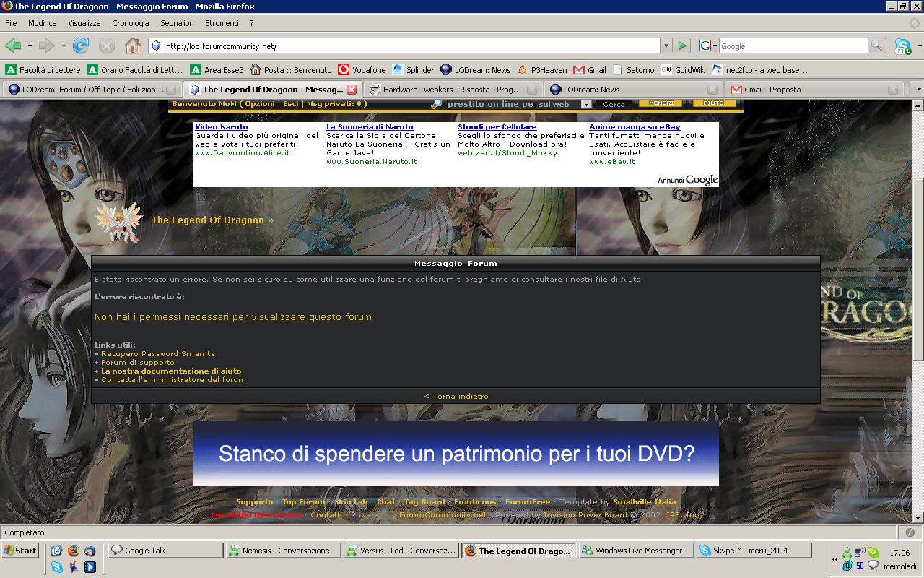This screenshot has width=924, height=578.
Task: Open the Facoltà di Lettere bookmark
Action: pyautogui.click(x=43, y=70)
